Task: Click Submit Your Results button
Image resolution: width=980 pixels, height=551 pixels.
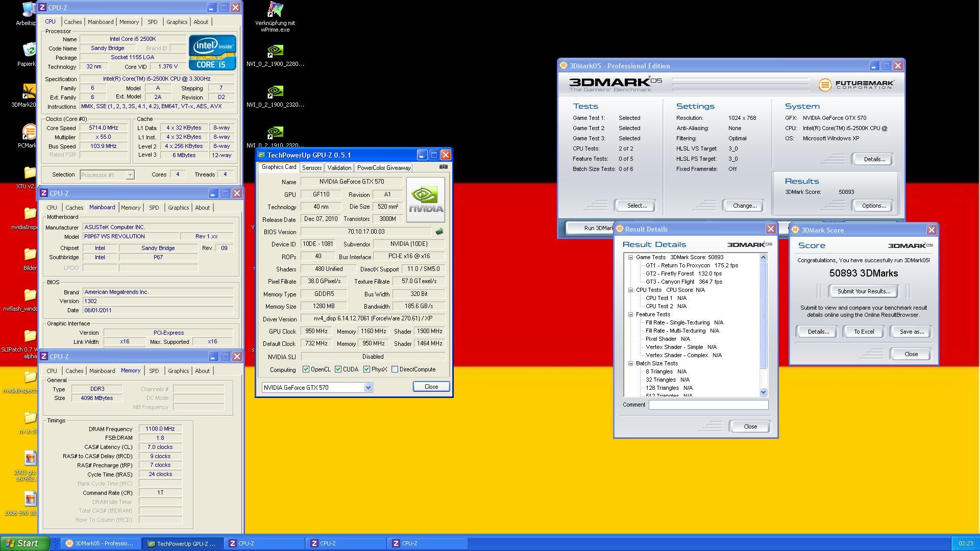Action: pos(864,291)
